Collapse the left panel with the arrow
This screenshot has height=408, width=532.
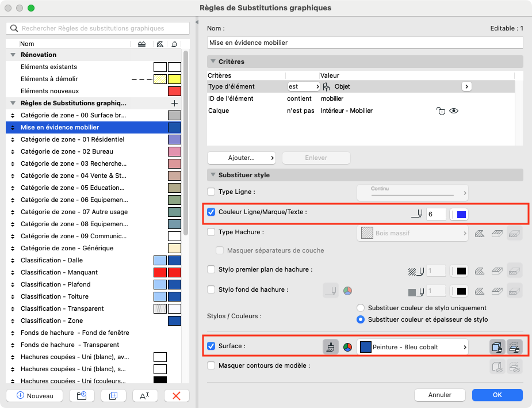(x=197, y=22)
